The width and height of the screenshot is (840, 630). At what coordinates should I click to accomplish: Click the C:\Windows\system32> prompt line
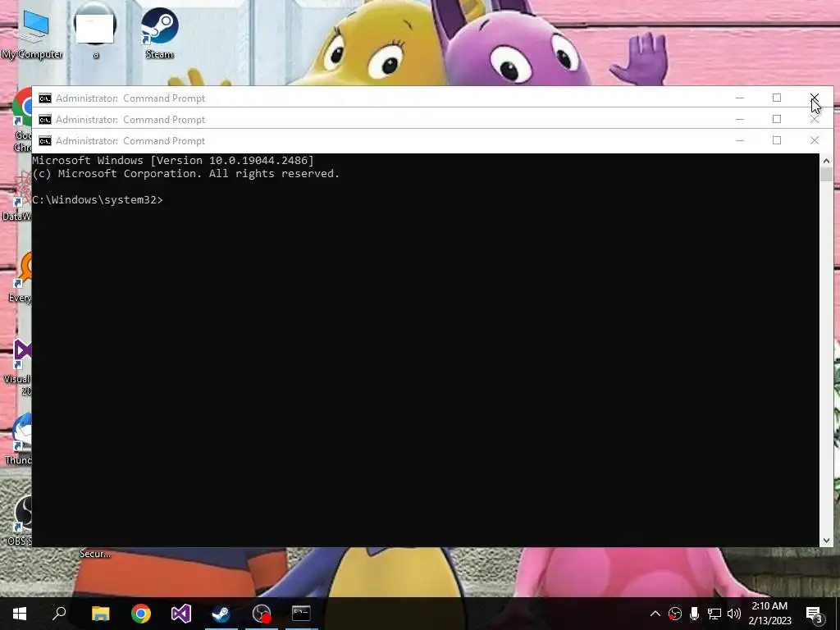coord(98,200)
